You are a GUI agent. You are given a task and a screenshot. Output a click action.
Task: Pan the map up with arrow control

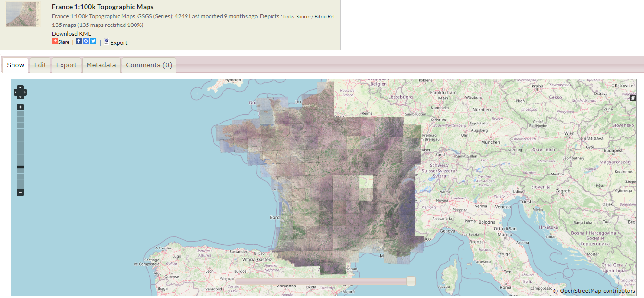click(20, 87)
